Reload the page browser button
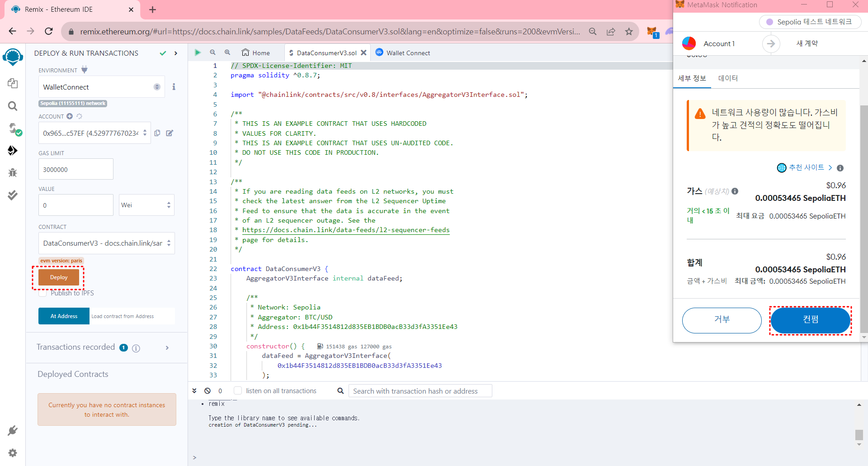Viewport: 868px width, 466px height. pos(49,31)
